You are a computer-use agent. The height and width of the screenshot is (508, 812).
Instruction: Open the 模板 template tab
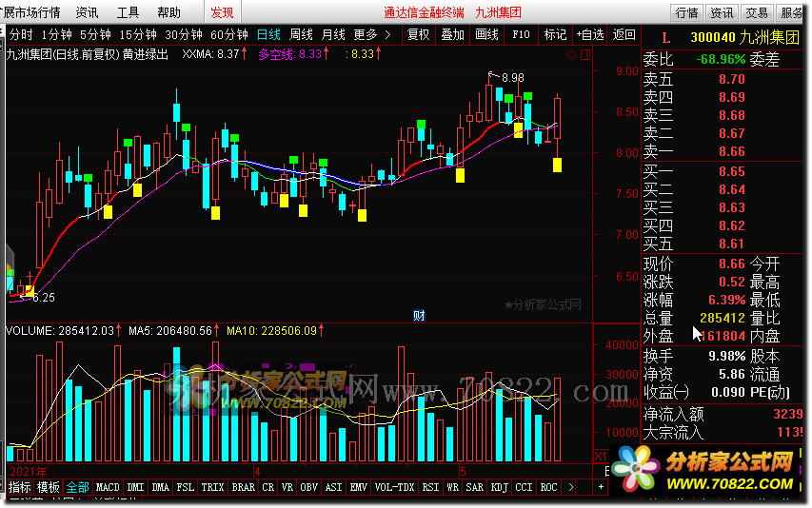coord(49,487)
